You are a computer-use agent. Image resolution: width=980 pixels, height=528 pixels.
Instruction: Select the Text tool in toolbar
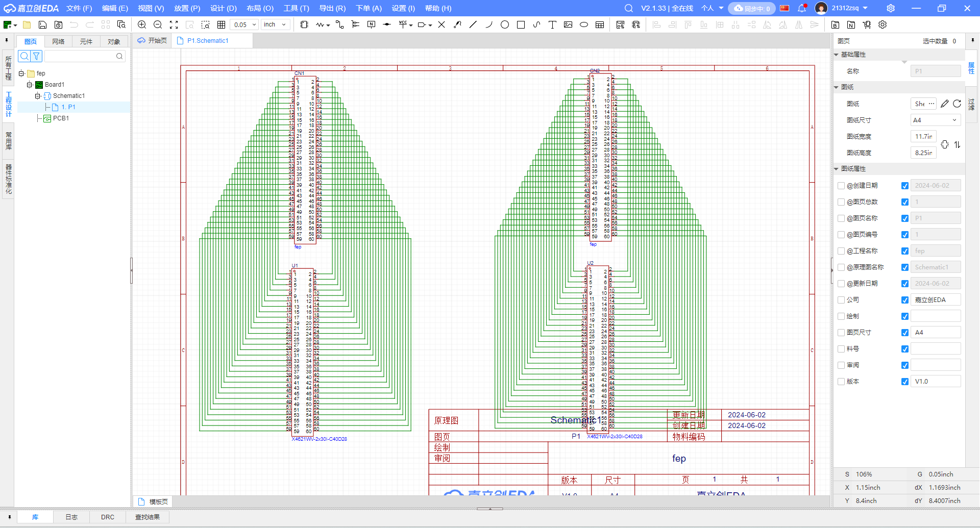[x=552, y=24]
